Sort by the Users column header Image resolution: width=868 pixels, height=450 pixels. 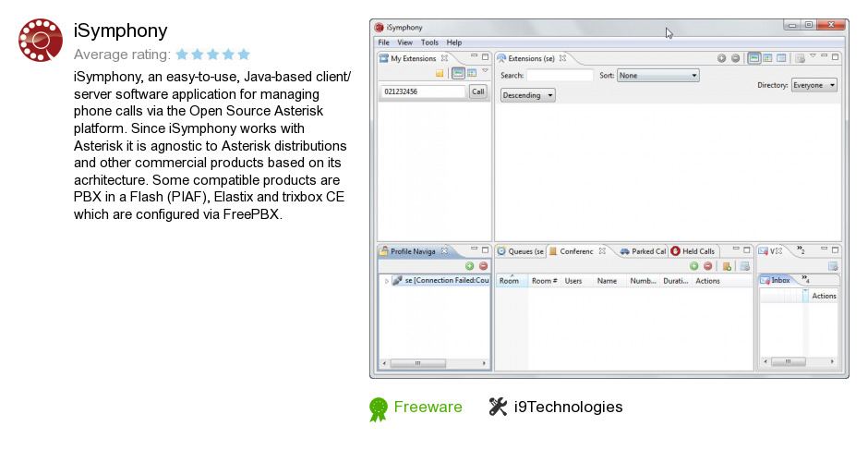577,281
